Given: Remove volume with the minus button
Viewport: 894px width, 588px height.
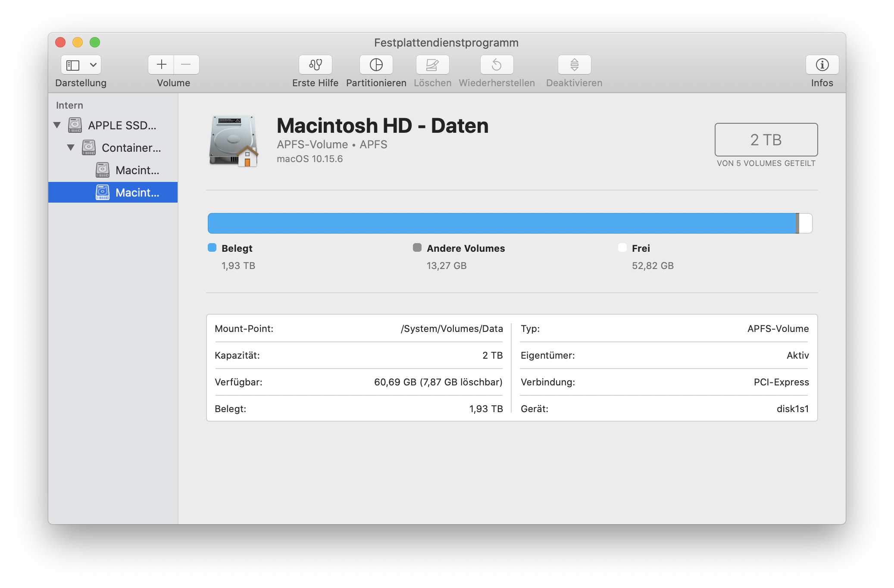Looking at the screenshot, I should (x=186, y=65).
